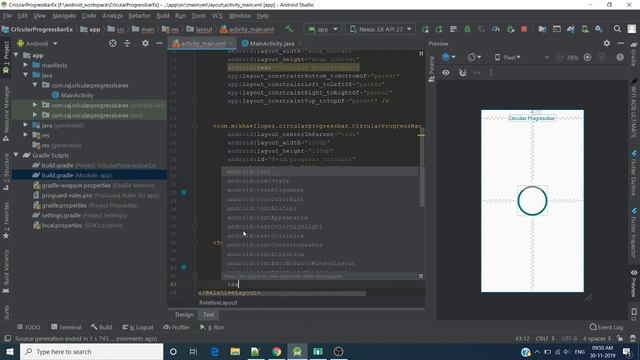Collapse the app module tree node
The width and height of the screenshot is (640, 360).
point(16,55)
